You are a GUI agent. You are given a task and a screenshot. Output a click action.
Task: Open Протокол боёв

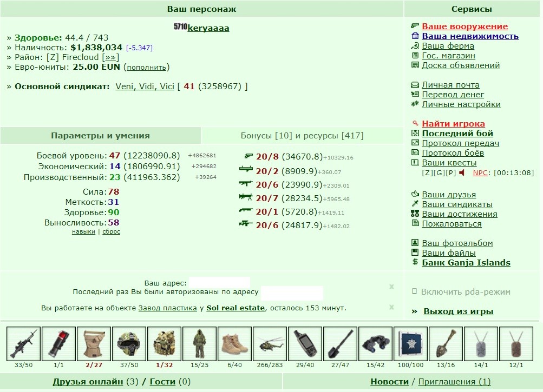453,152
